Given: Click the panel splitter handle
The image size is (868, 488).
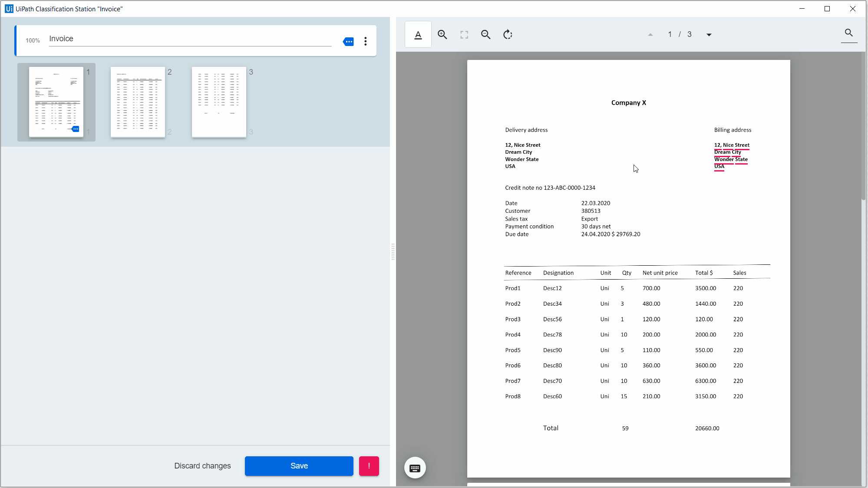Looking at the screenshot, I should click(393, 252).
